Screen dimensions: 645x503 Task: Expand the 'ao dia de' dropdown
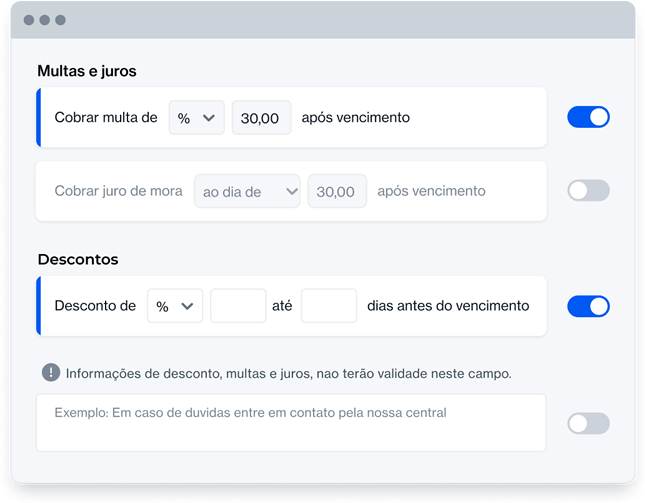pyautogui.click(x=247, y=191)
